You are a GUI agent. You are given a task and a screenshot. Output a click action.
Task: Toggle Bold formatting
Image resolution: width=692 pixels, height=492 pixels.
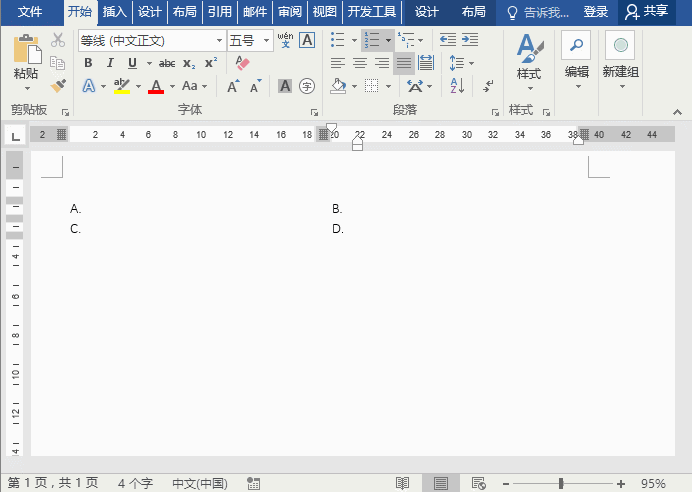coord(88,63)
